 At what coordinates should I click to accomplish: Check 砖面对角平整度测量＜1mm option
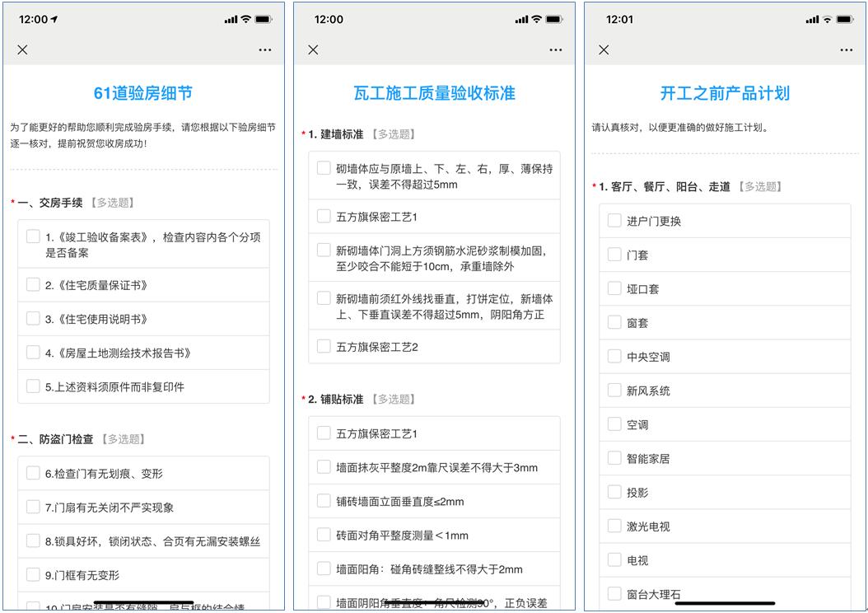324,535
